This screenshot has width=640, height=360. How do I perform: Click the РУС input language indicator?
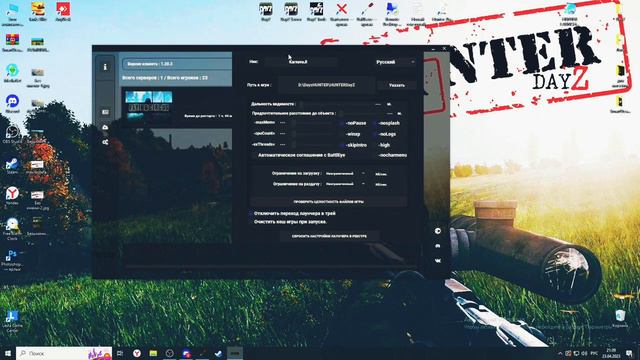pos(594,353)
